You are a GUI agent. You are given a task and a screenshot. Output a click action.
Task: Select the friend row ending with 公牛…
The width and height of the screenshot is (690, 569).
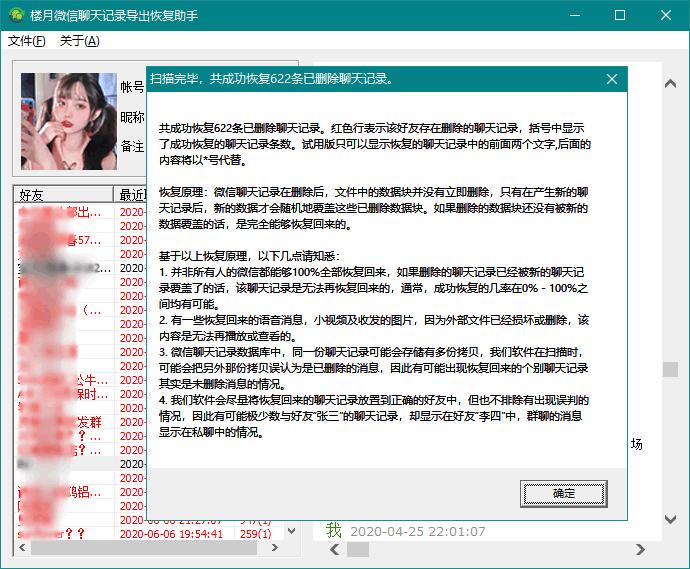tap(81, 380)
